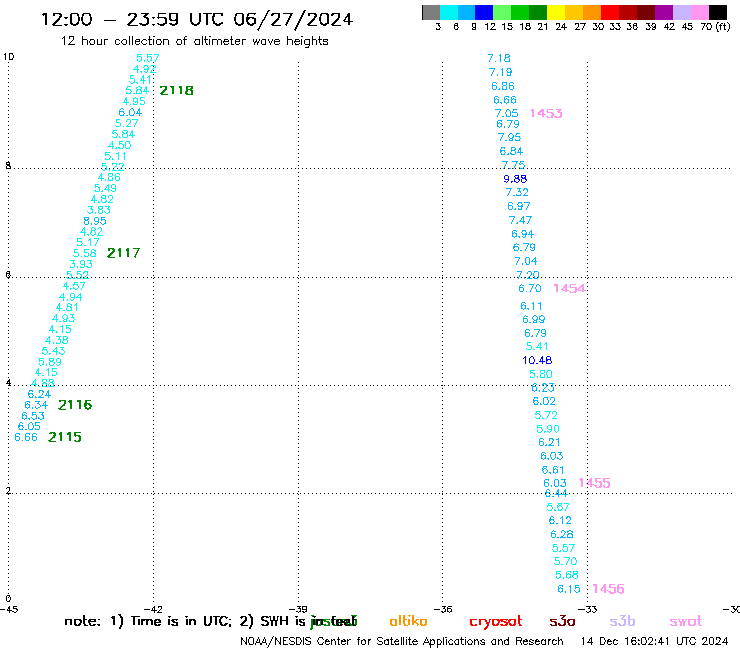Select pass number 2116
Viewport: 740px width, 650px height.
coord(75,405)
